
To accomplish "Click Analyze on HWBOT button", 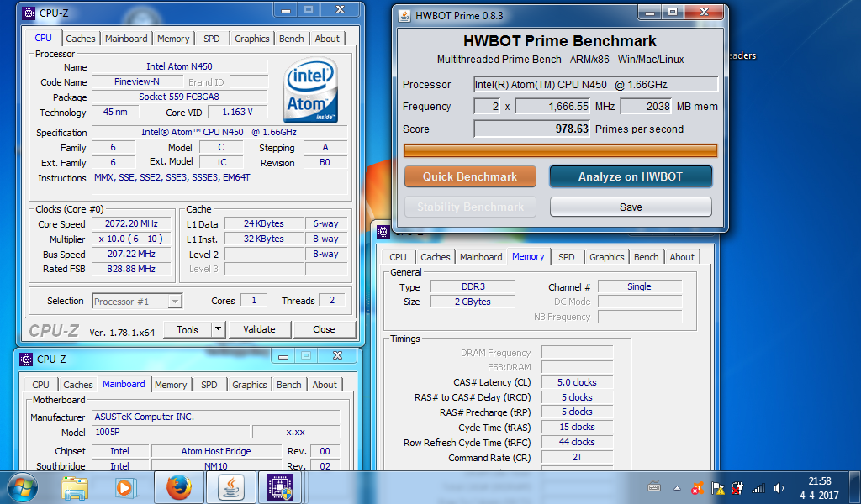I will [631, 176].
